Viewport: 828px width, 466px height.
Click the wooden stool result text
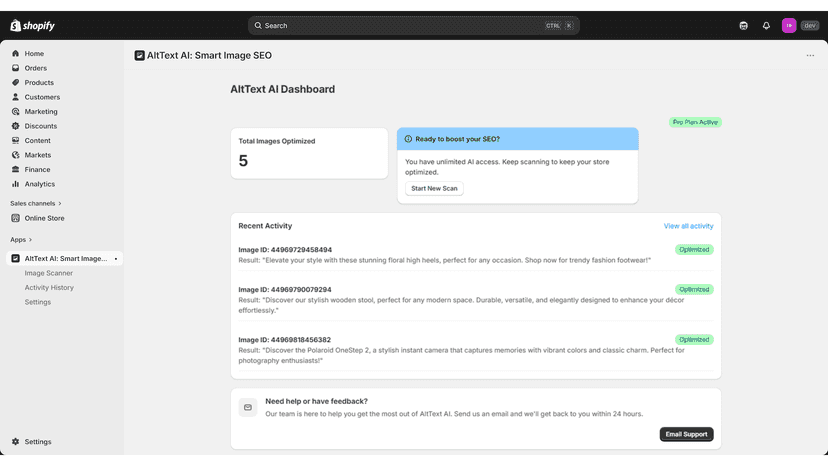coord(461,305)
